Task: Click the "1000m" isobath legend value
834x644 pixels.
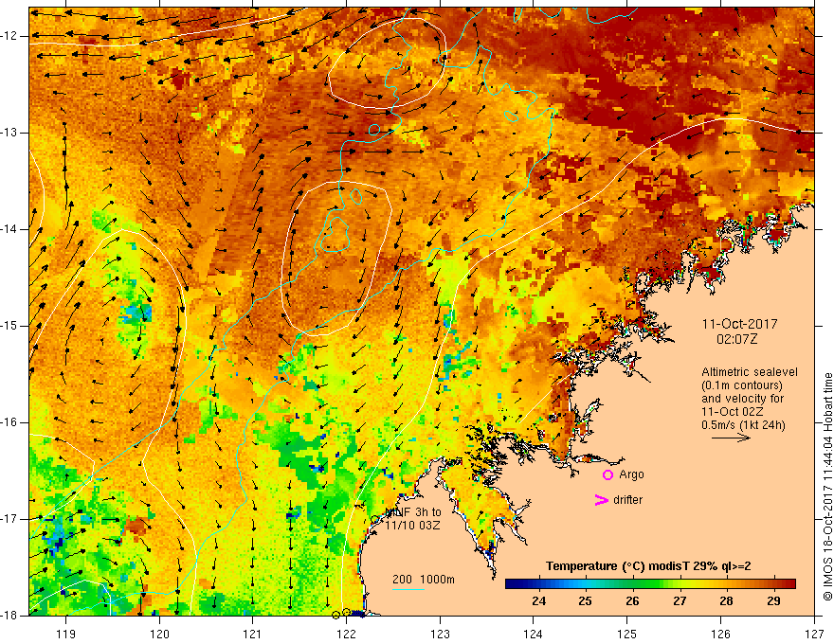Action: (436, 580)
